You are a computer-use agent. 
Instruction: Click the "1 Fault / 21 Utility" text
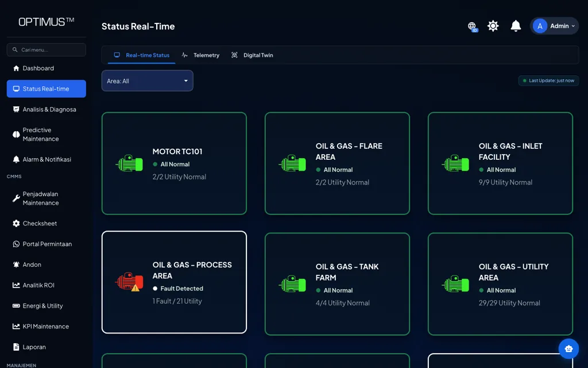(x=177, y=301)
